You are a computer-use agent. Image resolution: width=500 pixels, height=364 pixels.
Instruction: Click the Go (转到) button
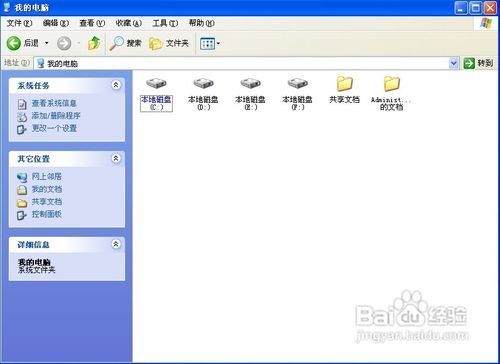[478, 63]
